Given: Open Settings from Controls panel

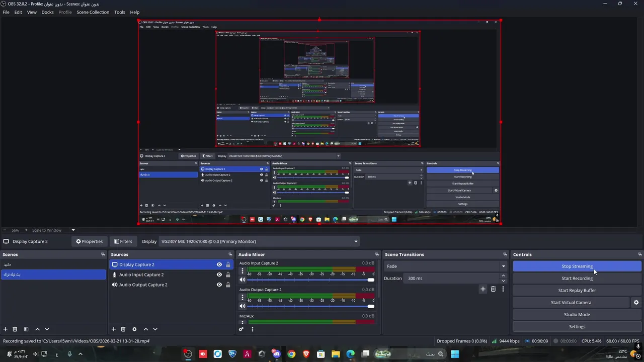Looking at the screenshot, I should pos(577,327).
